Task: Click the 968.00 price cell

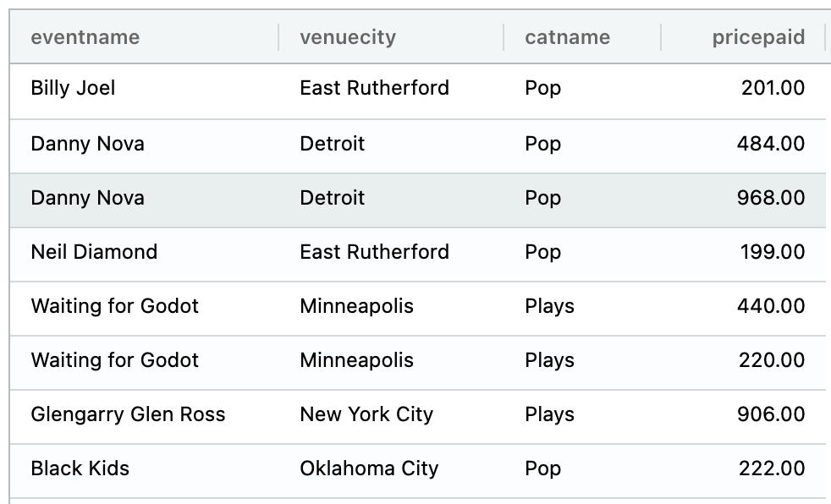Action: click(x=771, y=198)
